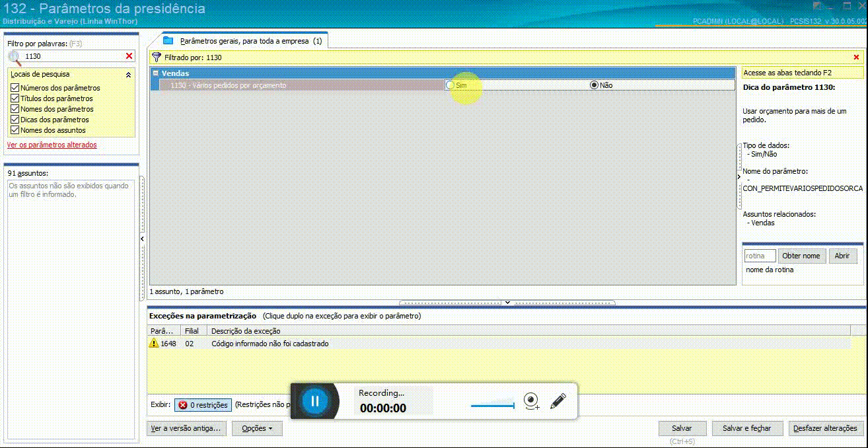Screen dimensions: 868x448
Task: Sort by the Parâ... column header
Action: click(164, 331)
